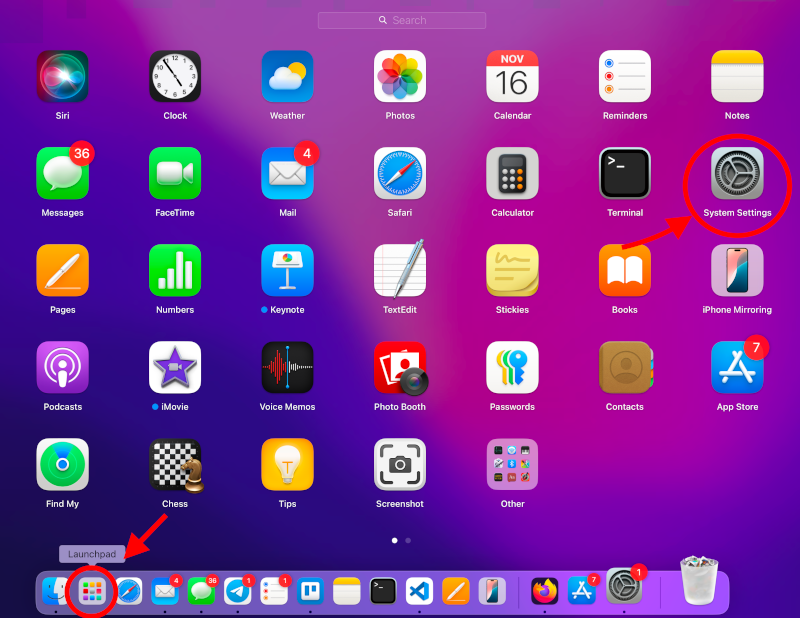Open Messages from the Dock
The height and width of the screenshot is (618, 800).
coord(201,591)
